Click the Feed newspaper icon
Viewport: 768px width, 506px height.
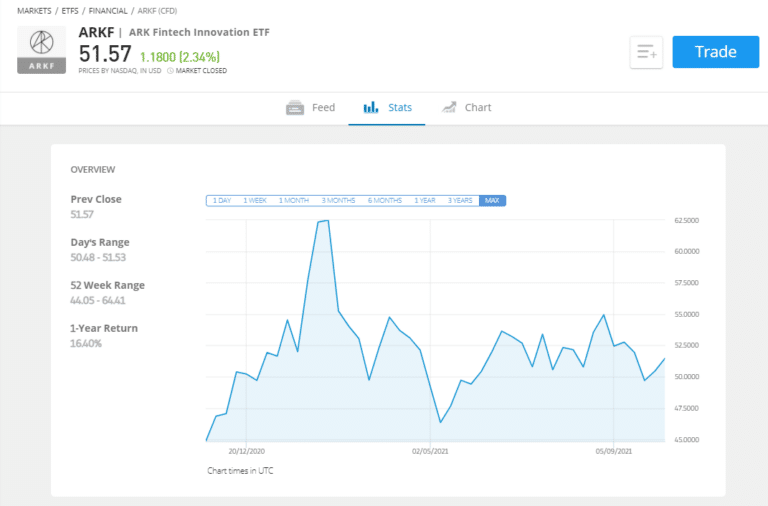(295, 107)
